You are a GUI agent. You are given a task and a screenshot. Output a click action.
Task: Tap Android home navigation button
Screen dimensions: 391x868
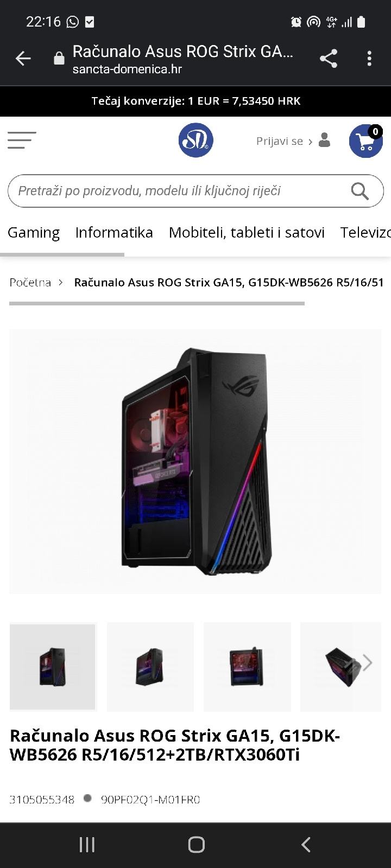tap(196, 844)
